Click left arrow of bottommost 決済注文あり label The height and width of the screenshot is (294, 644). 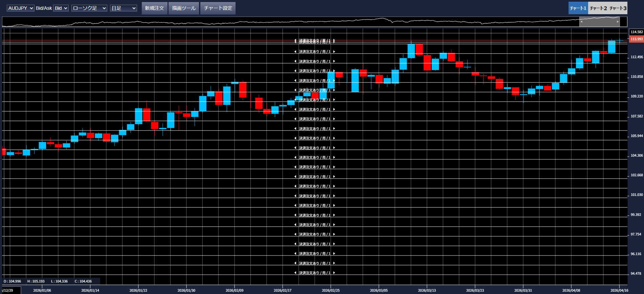coord(295,273)
